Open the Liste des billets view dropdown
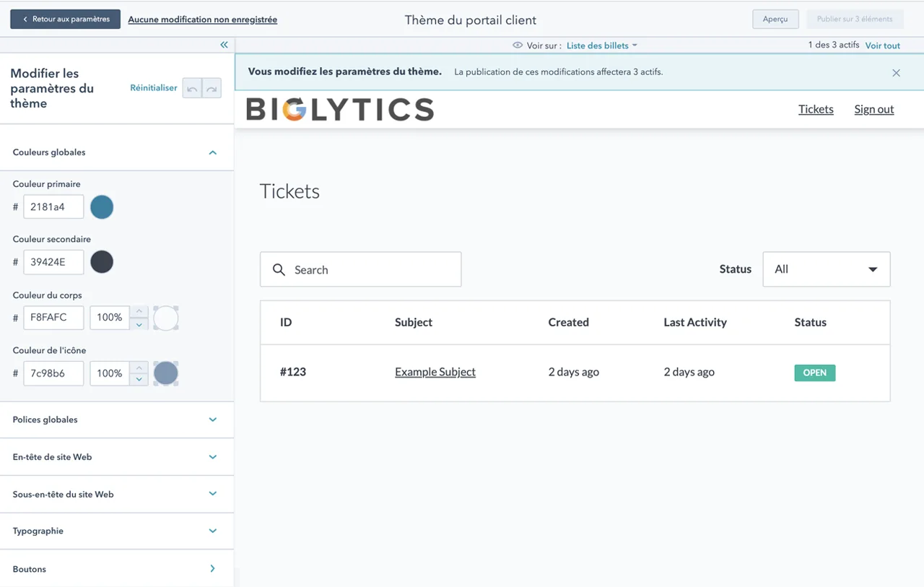924x587 pixels. pos(601,45)
